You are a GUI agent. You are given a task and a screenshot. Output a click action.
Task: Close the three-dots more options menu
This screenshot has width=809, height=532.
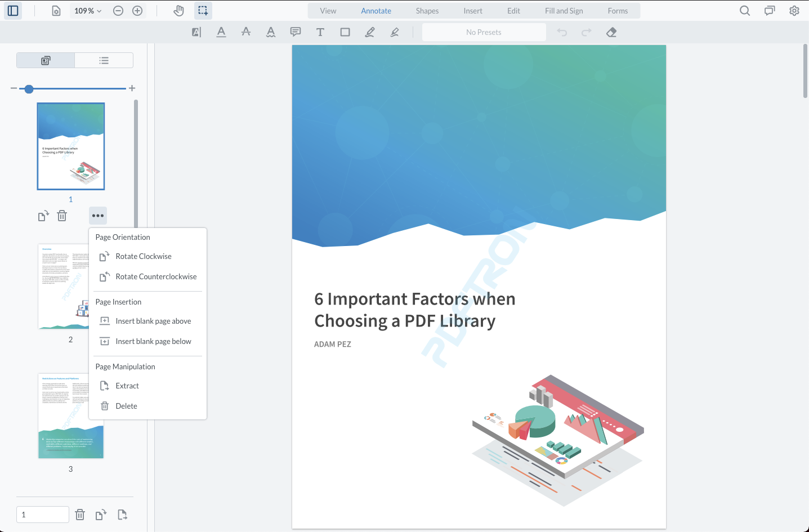click(x=98, y=216)
